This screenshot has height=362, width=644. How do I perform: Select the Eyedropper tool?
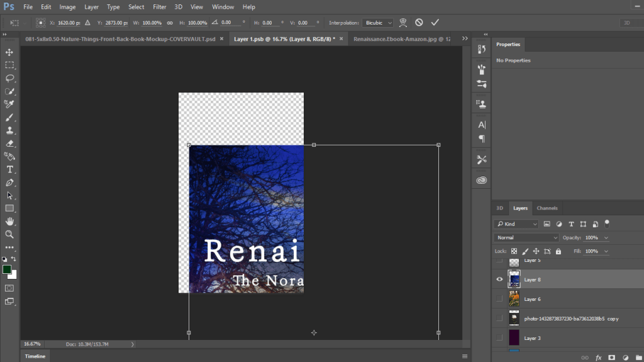[x=9, y=104]
